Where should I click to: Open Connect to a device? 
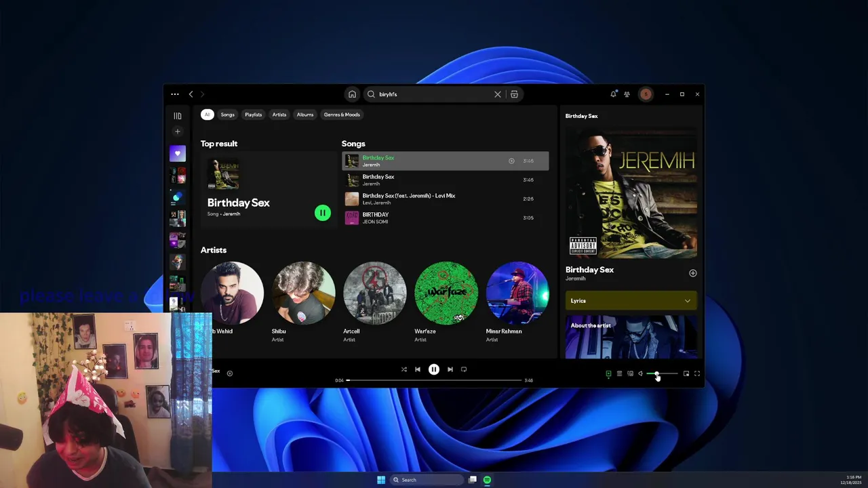630,373
